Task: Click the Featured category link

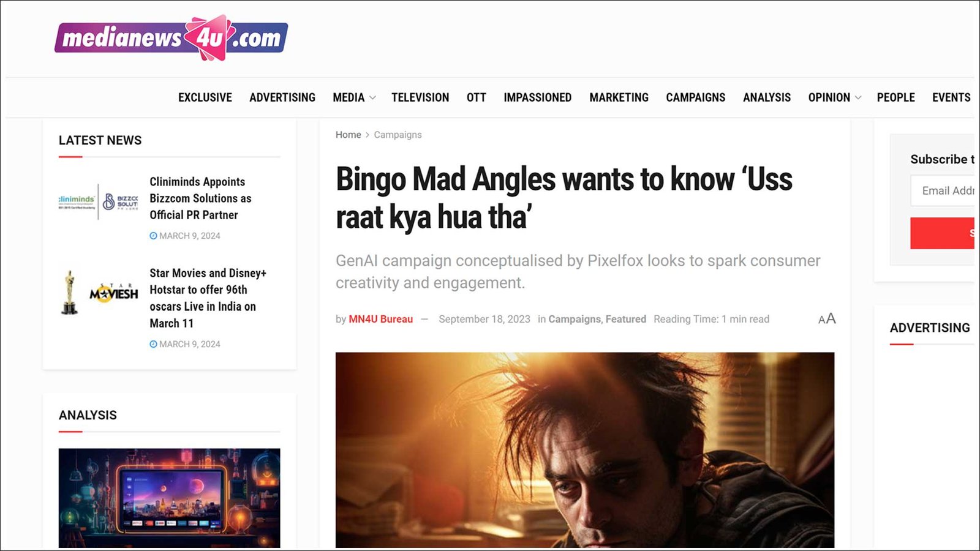Action: [x=626, y=319]
